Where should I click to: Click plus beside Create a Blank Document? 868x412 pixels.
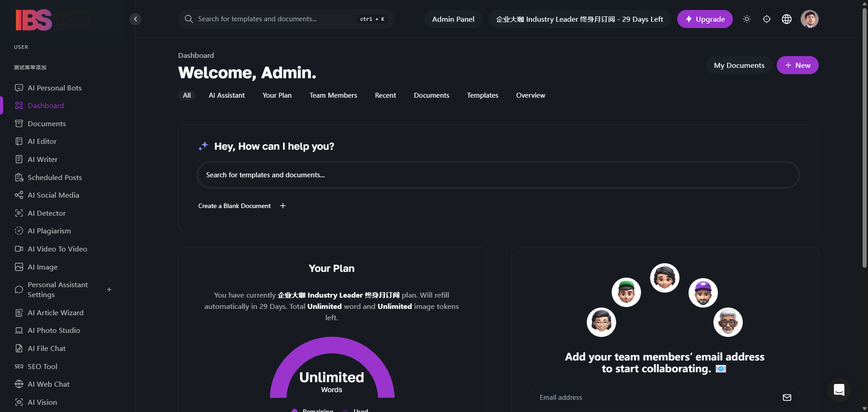[283, 206]
